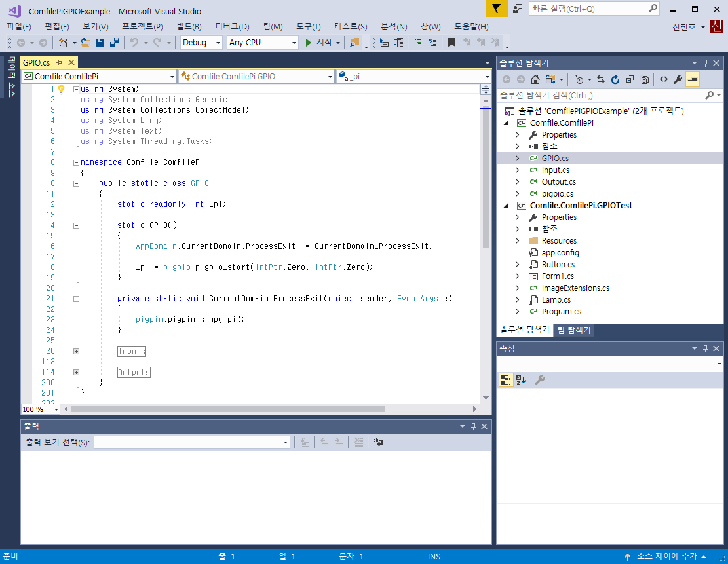Click Collapse All in Solution Explorer

click(630, 79)
